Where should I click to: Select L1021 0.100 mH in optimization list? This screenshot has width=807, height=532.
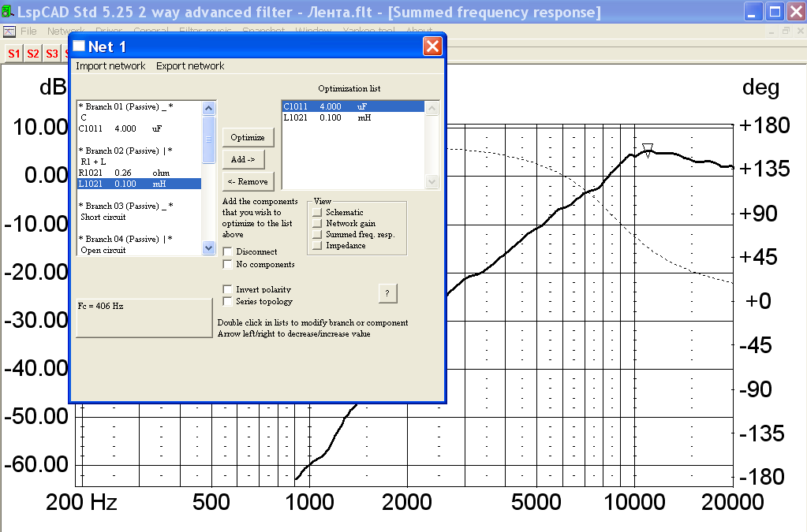coord(353,117)
